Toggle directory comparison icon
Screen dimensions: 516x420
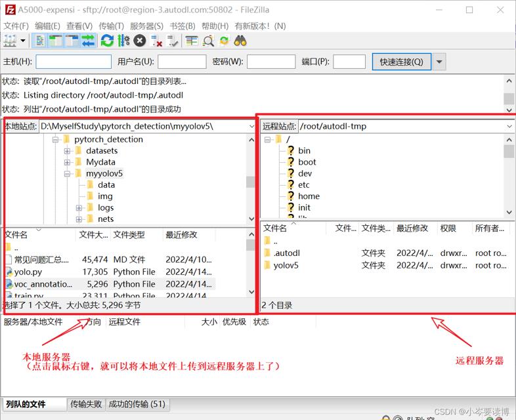tap(208, 41)
